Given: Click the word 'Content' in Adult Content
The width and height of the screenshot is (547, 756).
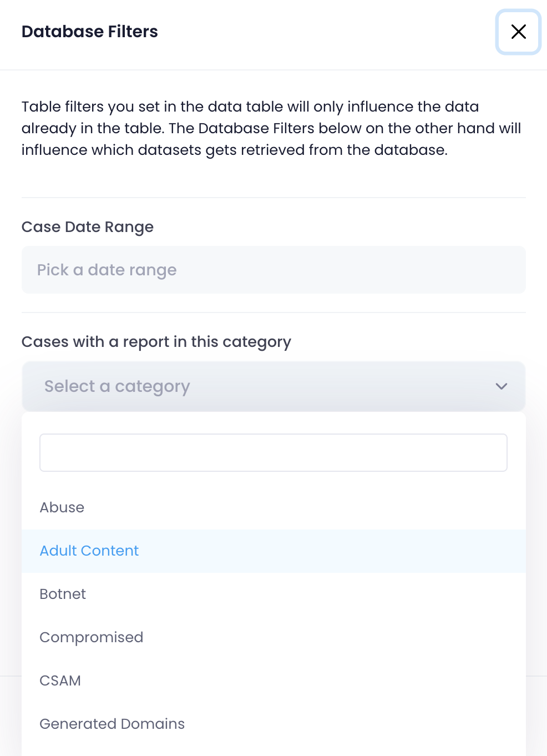Looking at the screenshot, I should (x=109, y=551).
